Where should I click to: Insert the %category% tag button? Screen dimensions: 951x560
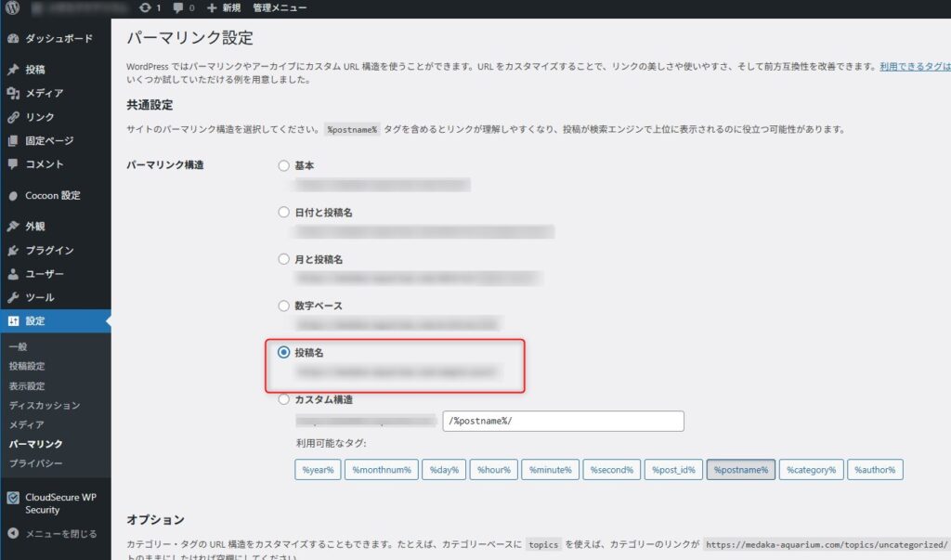[x=811, y=470]
